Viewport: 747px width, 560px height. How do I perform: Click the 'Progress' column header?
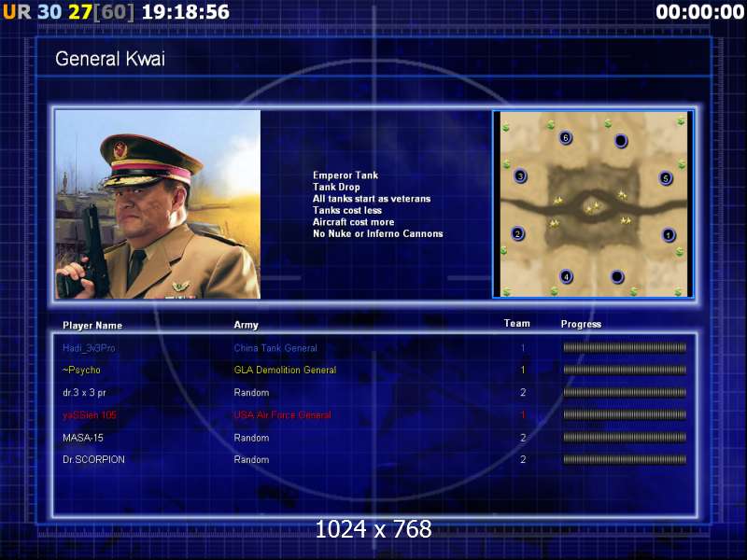point(581,324)
